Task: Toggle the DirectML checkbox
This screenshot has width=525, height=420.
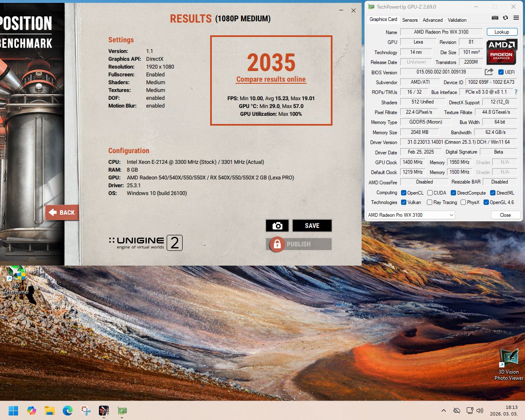Action: [x=493, y=193]
